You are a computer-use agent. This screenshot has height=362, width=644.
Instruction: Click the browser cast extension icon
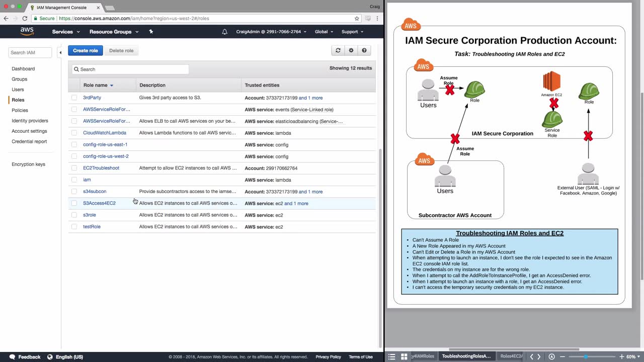(x=368, y=19)
